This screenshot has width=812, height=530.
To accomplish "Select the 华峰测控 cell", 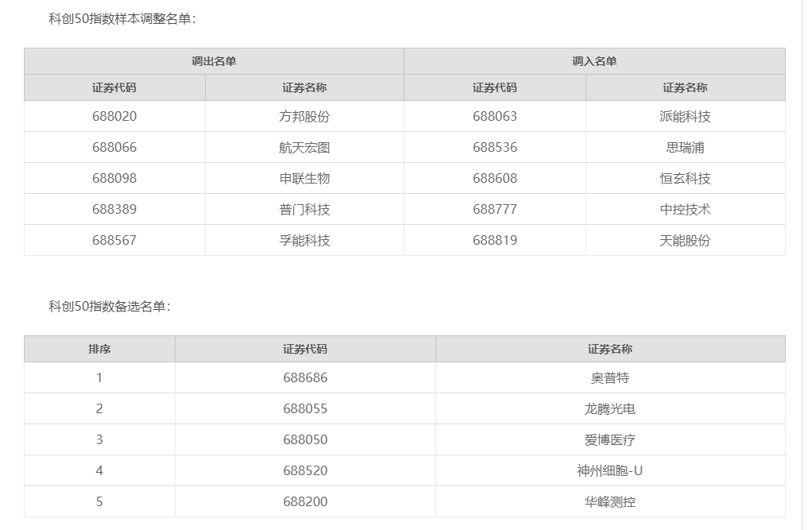I will [x=610, y=501].
